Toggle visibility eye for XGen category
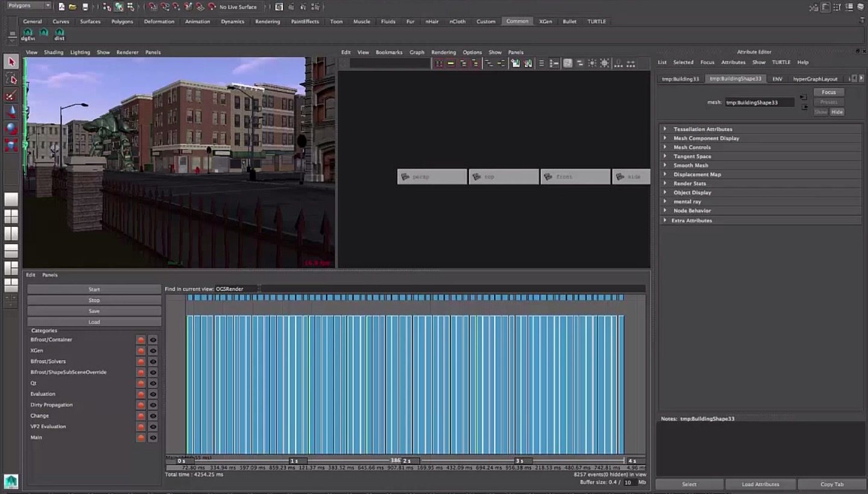Image resolution: width=868 pixels, height=494 pixels. click(153, 350)
